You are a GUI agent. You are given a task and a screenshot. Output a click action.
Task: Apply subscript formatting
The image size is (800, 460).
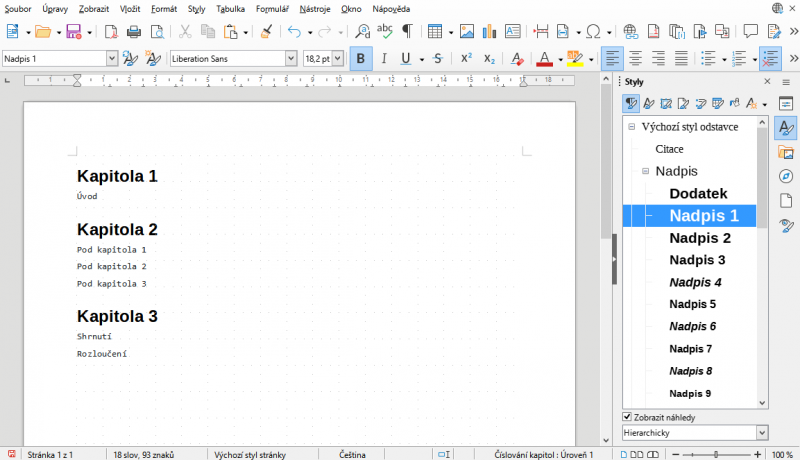point(489,59)
